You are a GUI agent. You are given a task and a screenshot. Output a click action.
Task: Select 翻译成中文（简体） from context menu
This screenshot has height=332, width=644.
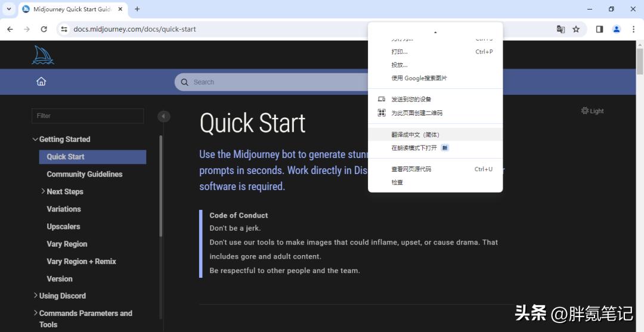415,135
